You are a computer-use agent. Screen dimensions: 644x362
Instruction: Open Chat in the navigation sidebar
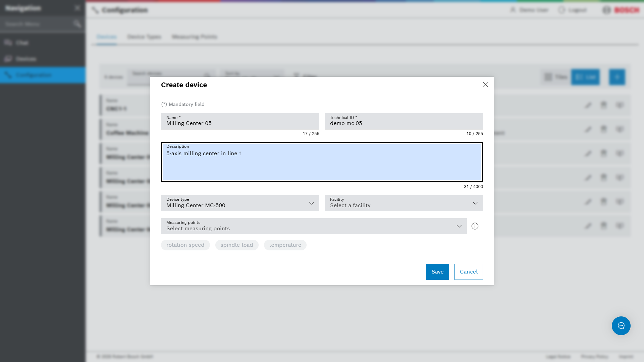pyautogui.click(x=43, y=43)
